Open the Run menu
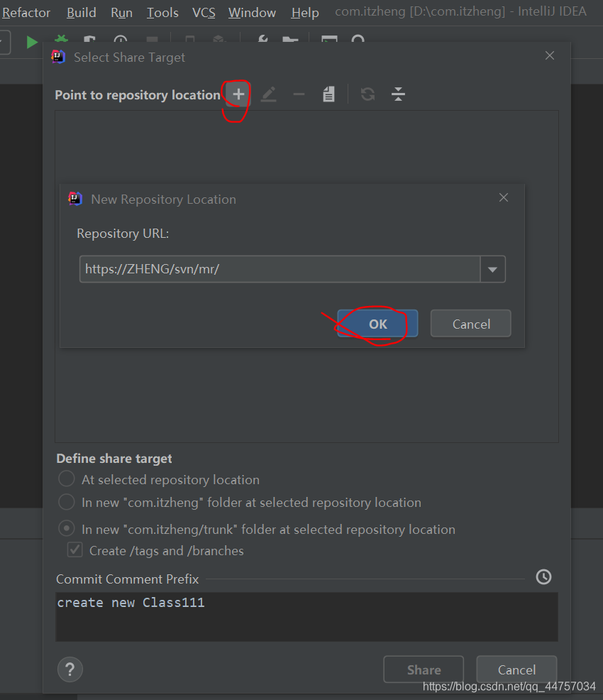 tap(121, 13)
